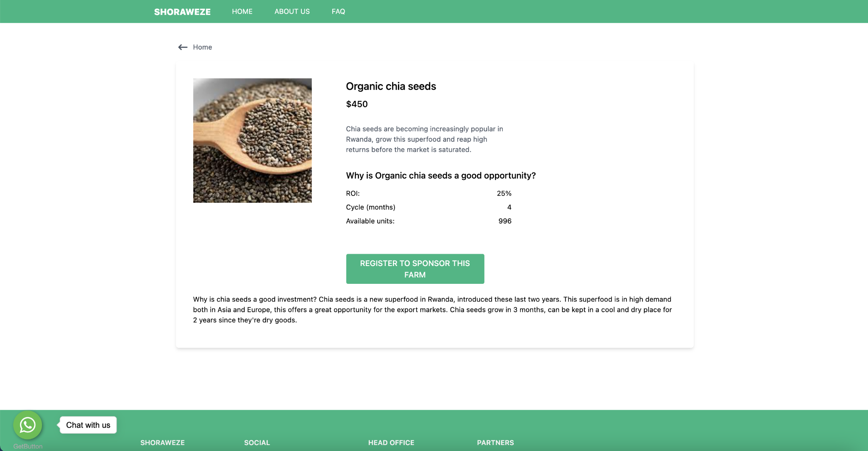868x451 pixels.
Task: Click the SHORAWEZE logo in navbar
Action: 182,12
